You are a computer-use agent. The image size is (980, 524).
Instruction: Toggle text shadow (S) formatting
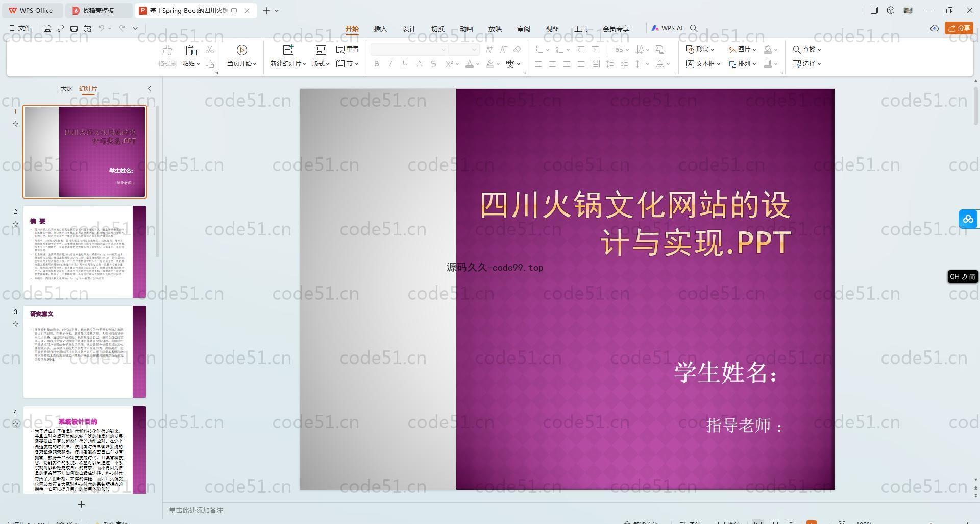(x=434, y=64)
